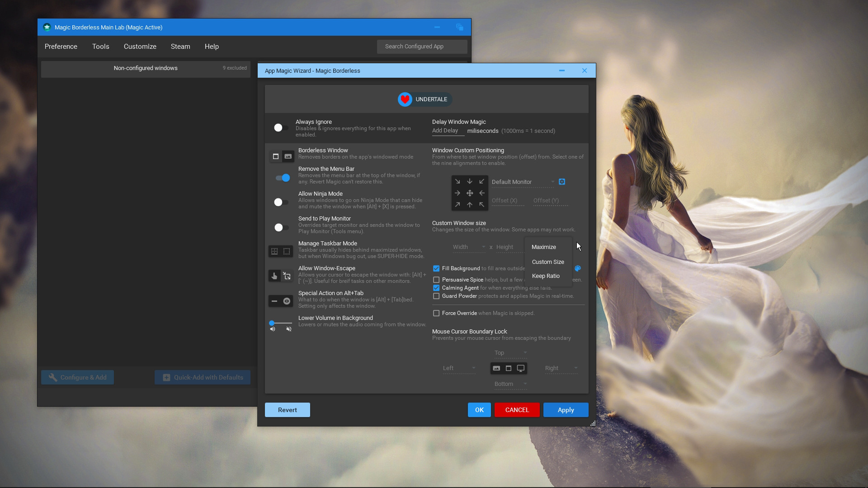The width and height of the screenshot is (868, 488).
Task: Click the Apply button
Action: pos(566,410)
